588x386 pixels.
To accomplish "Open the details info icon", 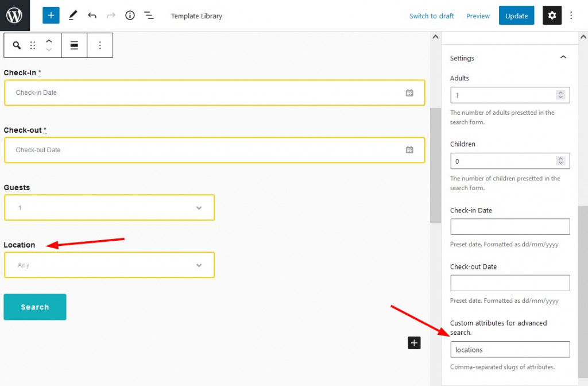I will [130, 16].
